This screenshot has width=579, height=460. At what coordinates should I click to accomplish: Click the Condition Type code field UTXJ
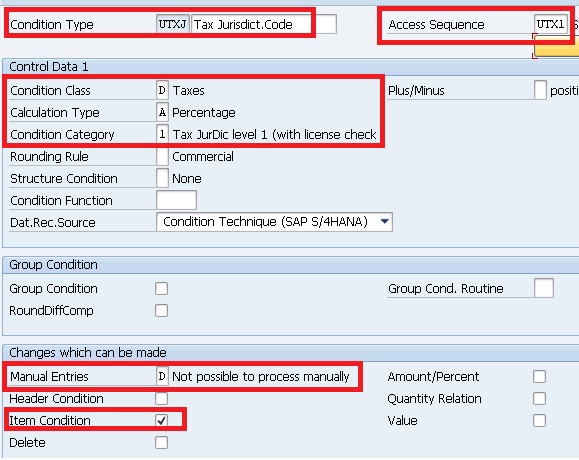(172, 24)
